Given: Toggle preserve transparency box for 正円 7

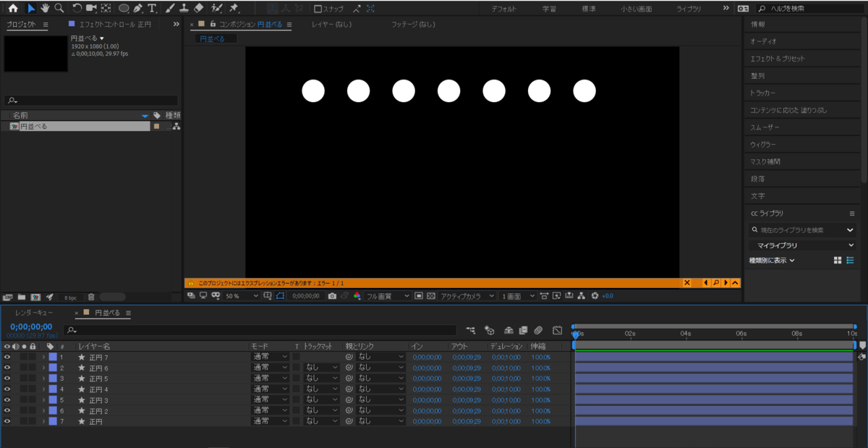Looking at the screenshot, I should pyautogui.click(x=296, y=357).
